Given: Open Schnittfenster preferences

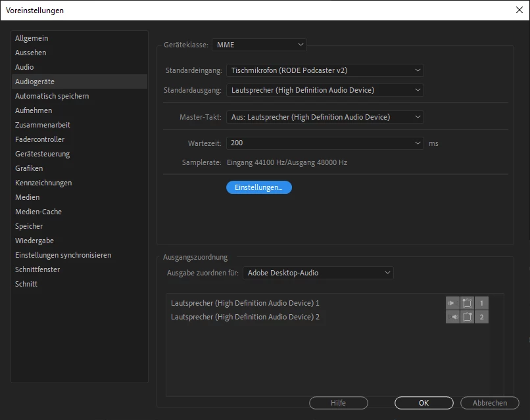Looking at the screenshot, I should [80, 269].
